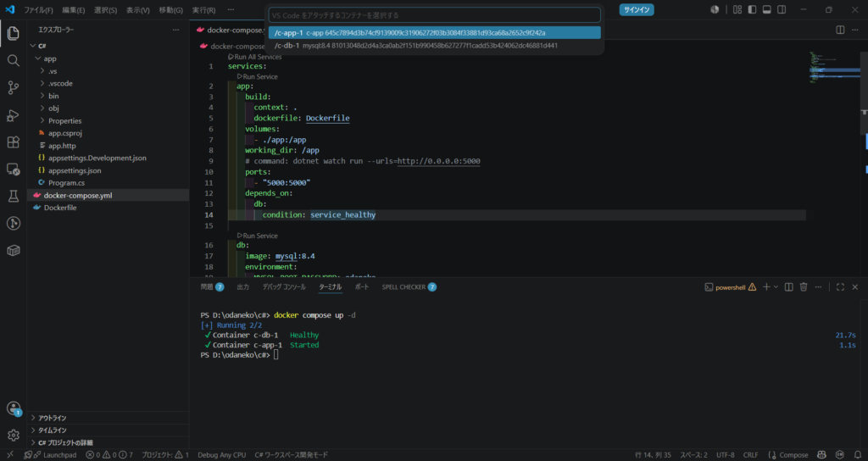This screenshot has width=868, height=461.
Task: Open the 選択(S) menu
Action: coord(105,10)
